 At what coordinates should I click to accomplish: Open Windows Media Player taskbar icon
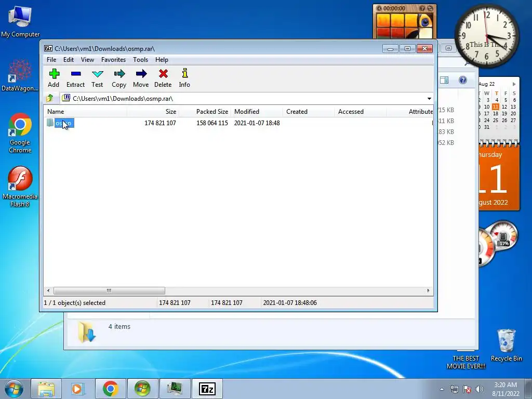click(x=78, y=389)
